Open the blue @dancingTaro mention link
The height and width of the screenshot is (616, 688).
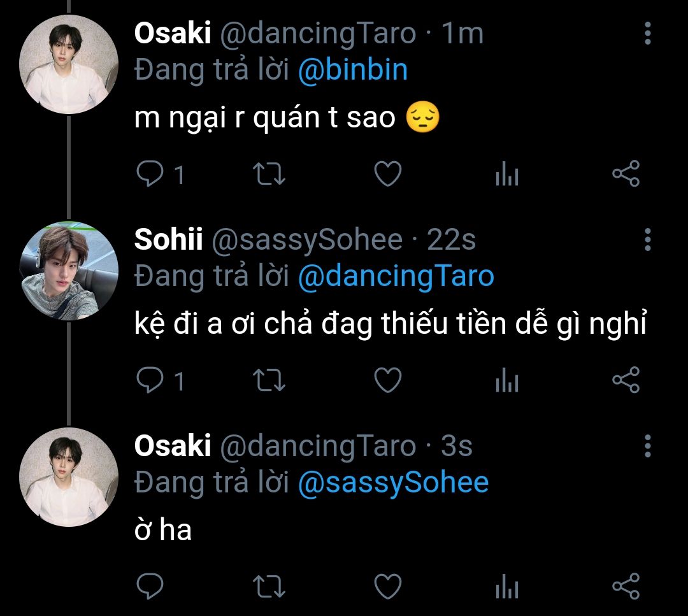point(396,276)
